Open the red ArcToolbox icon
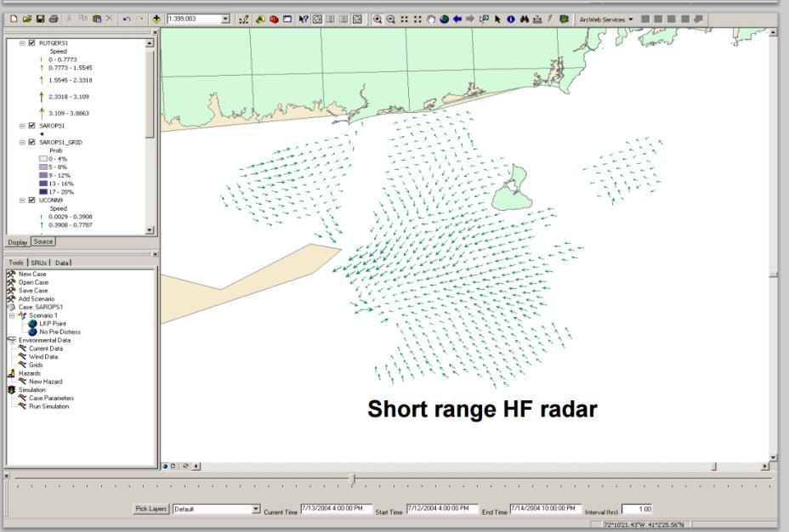Image resolution: width=789 pixels, height=532 pixels. 274,19
